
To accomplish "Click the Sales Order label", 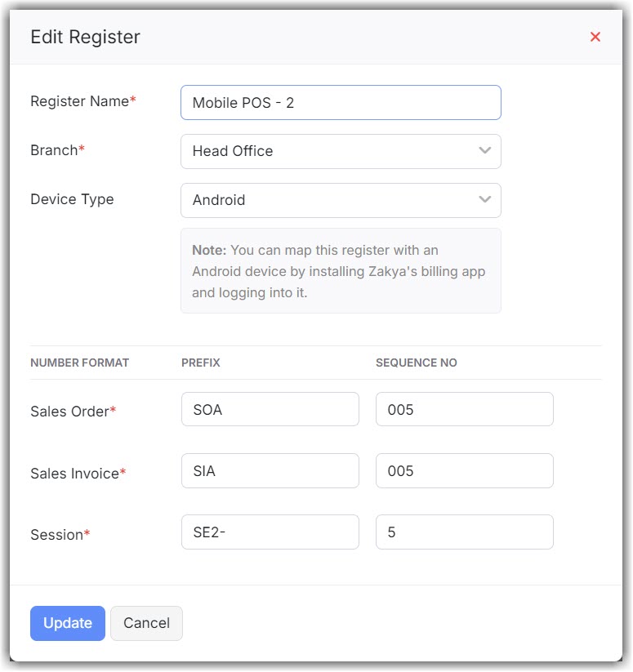I will 69,412.
